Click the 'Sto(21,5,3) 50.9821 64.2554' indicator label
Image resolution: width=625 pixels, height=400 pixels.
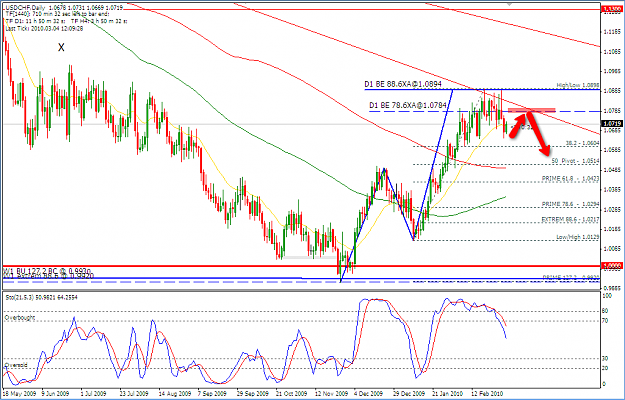[41, 297]
